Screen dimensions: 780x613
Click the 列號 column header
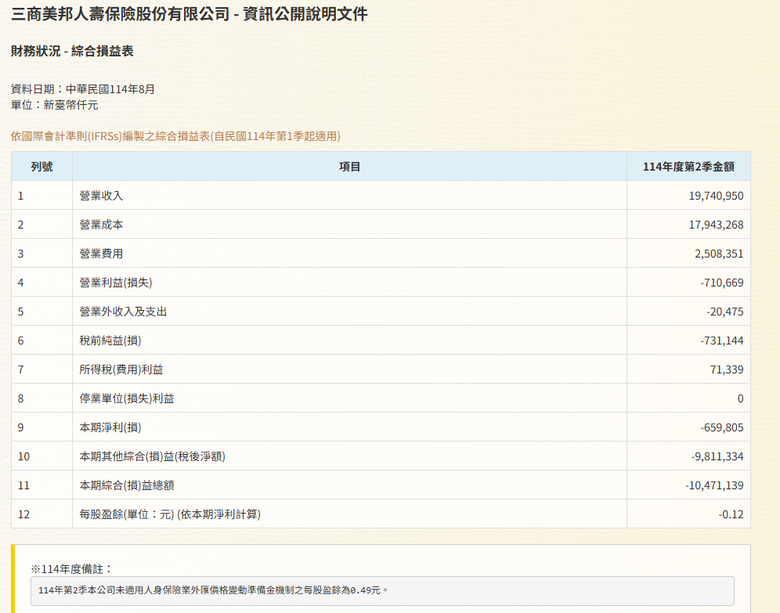coord(42,166)
